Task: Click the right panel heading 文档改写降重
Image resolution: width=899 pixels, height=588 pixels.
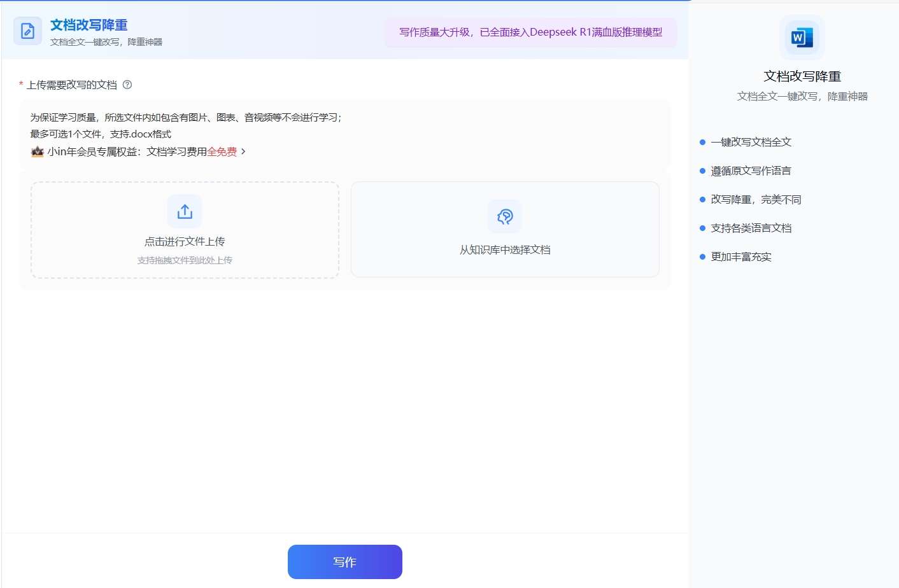Action: click(x=802, y=76)
